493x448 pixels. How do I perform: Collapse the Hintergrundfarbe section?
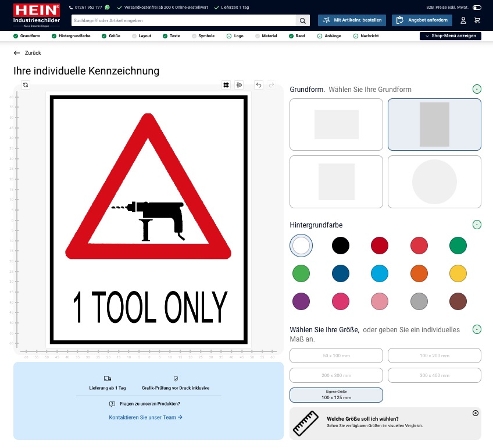477,225
